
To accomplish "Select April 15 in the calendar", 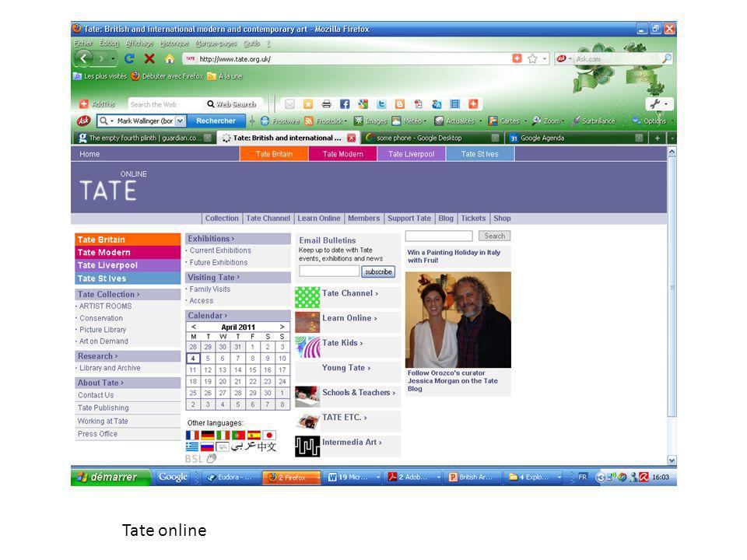I will click(x=252, y=369).
